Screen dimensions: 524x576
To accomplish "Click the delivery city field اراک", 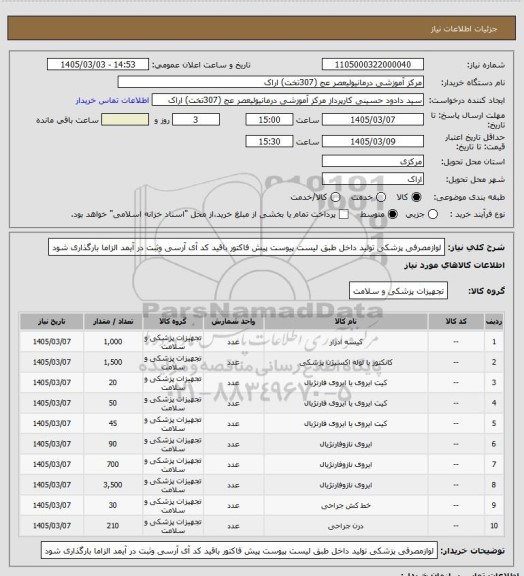I will (x=373, y=179).
